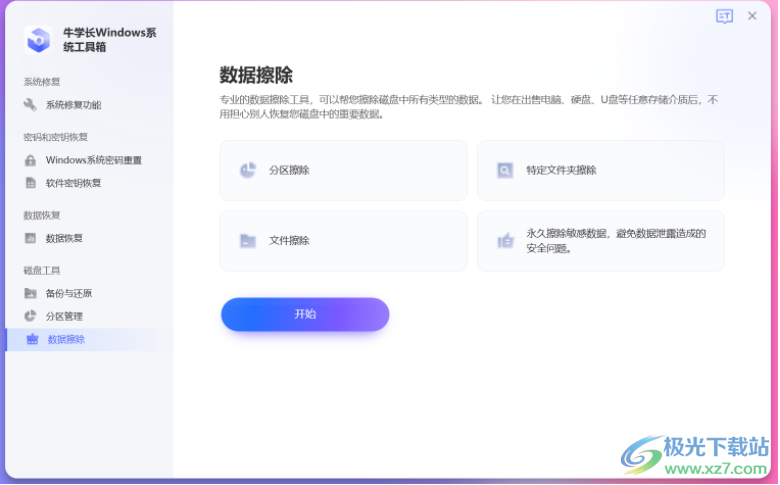Viewport: 780px width, 485px height.
Task: Select the 文件擦除 card
Action: [x=344, y=241]
